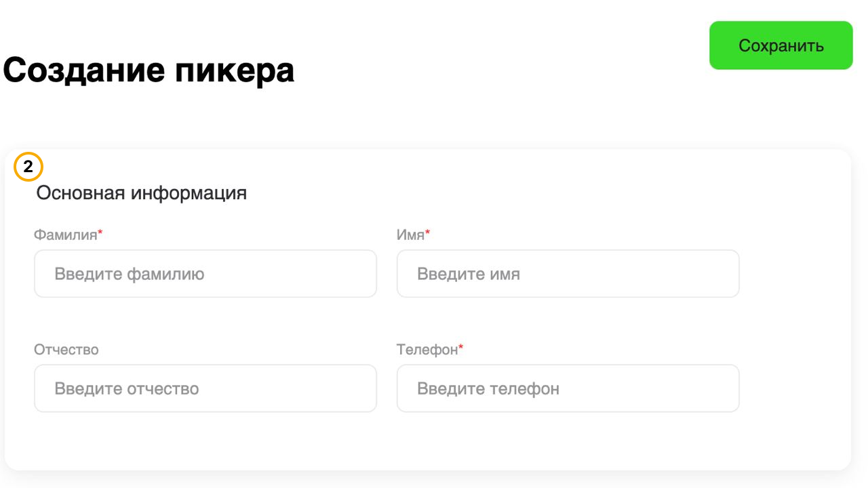
Task: Click the Отчество field label
Action: 66,350
